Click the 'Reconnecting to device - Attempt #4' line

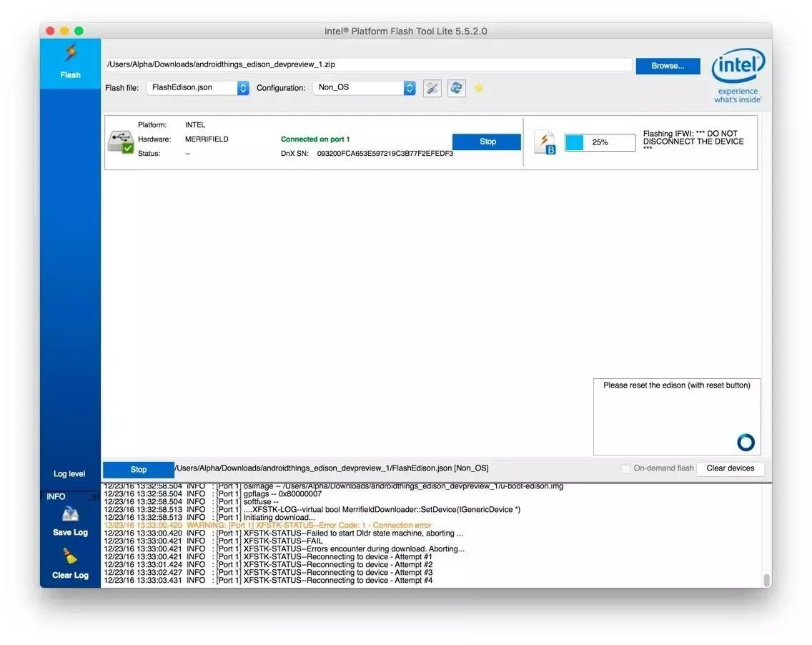click(x=268, y=580)
